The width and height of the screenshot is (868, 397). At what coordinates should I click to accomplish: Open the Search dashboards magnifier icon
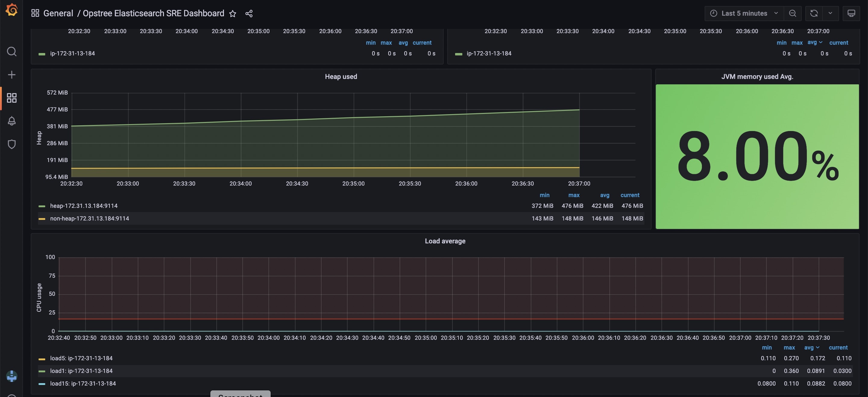(x=11, y=52)
